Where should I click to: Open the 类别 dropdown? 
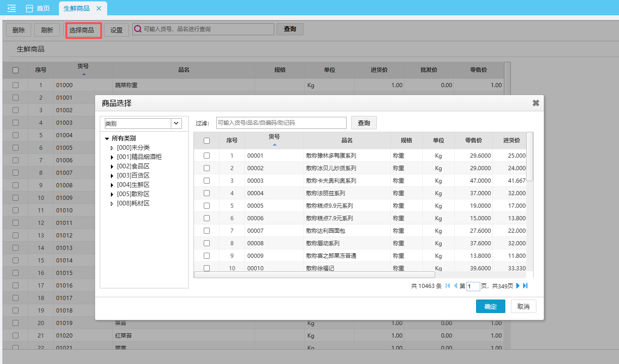[176, 123]
